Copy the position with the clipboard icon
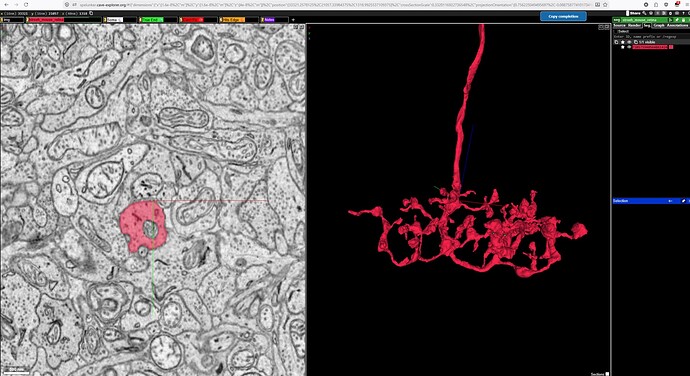 91,13
